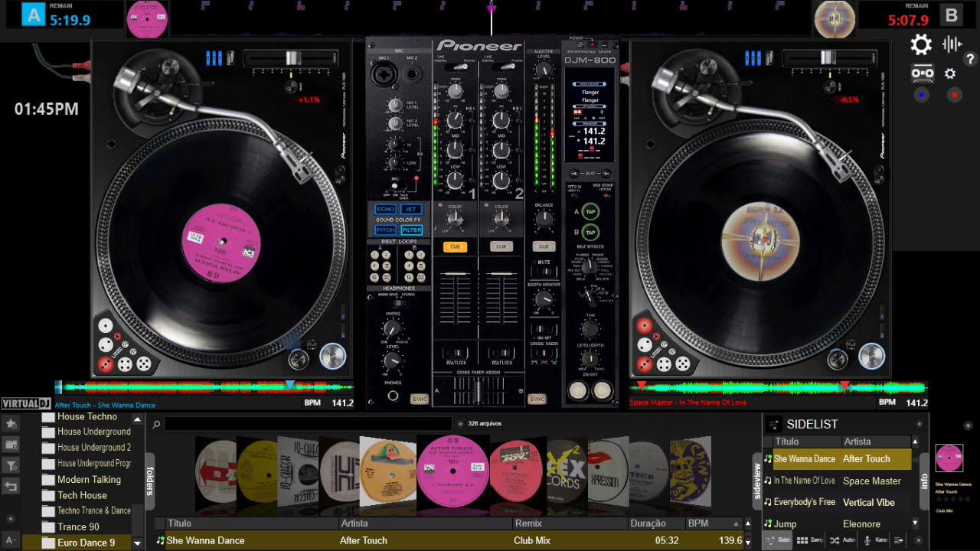The image size is (980, 551).
Task: Toggle the ECHO sound color effect
Action: [x=385, y=209]
